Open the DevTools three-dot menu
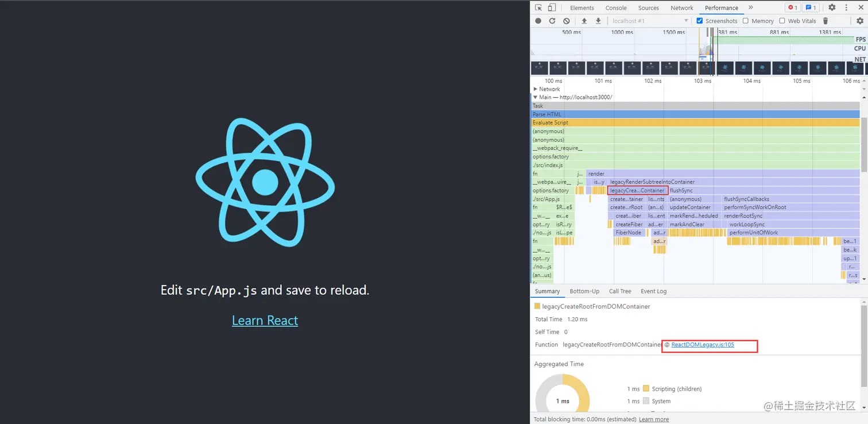Screen dimensions: 868x424 [846, 7]
